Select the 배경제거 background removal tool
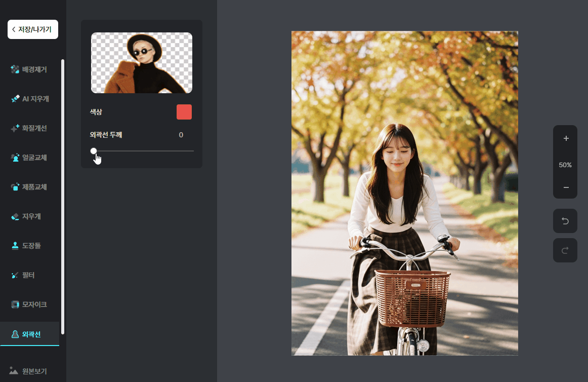 (29, 69)
